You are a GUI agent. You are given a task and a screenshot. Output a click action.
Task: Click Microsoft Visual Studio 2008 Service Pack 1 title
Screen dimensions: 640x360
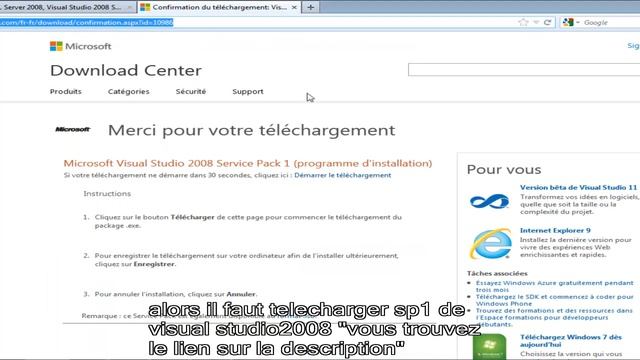[248, 163]
